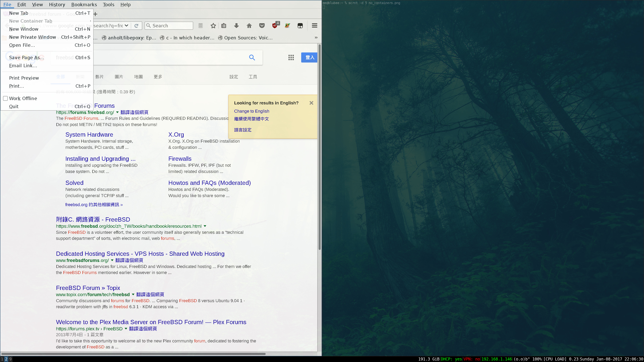This screenshot has height=362, width=644.
Task: Go to the Home page icon
Action: tap(249, 25)
